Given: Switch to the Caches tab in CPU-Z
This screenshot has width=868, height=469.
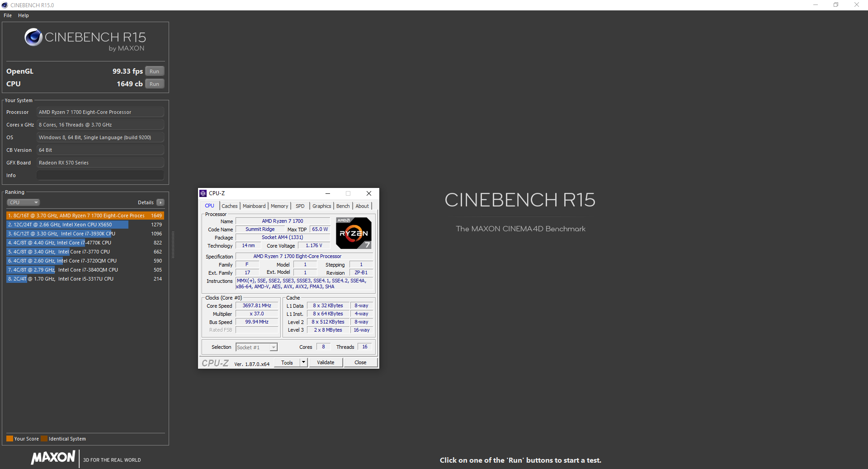Looking at the screenshot, I should [230, 206].
